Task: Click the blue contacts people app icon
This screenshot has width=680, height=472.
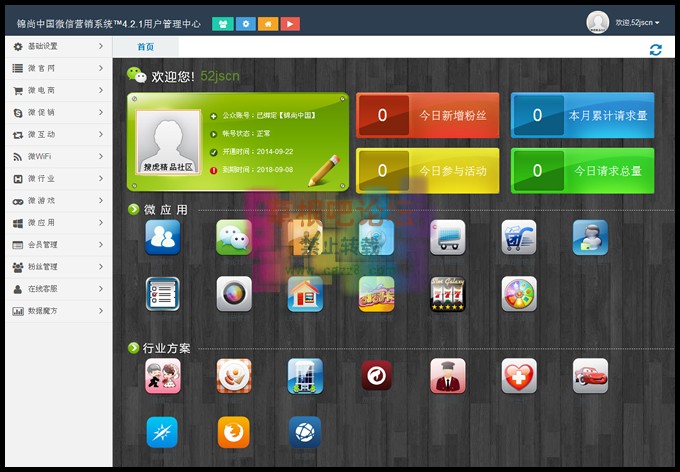Action: click(163, 237)
